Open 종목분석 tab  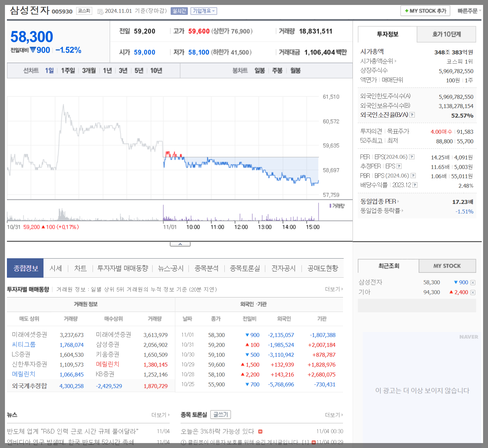coord(206,268)
